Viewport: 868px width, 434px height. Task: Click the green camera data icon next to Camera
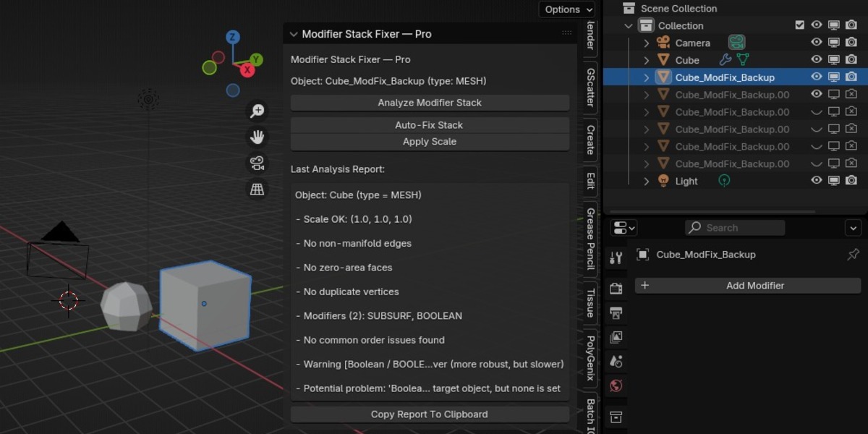tap(736, 43)
